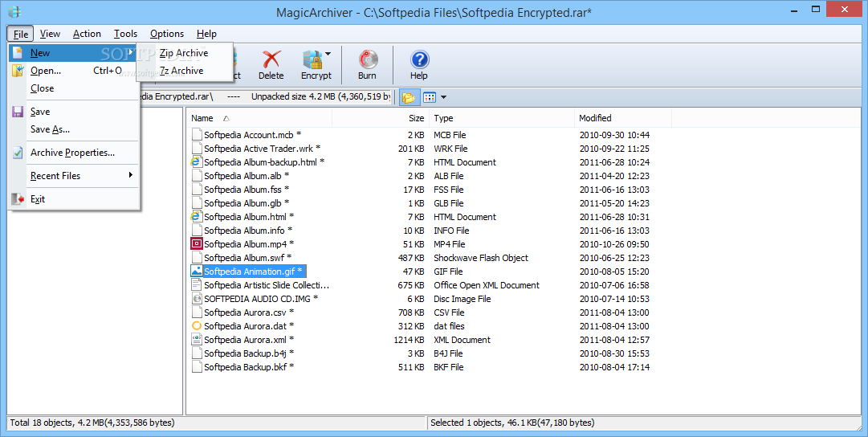Click the picture icon of Softpedia Animation.gif

[196, 271]
